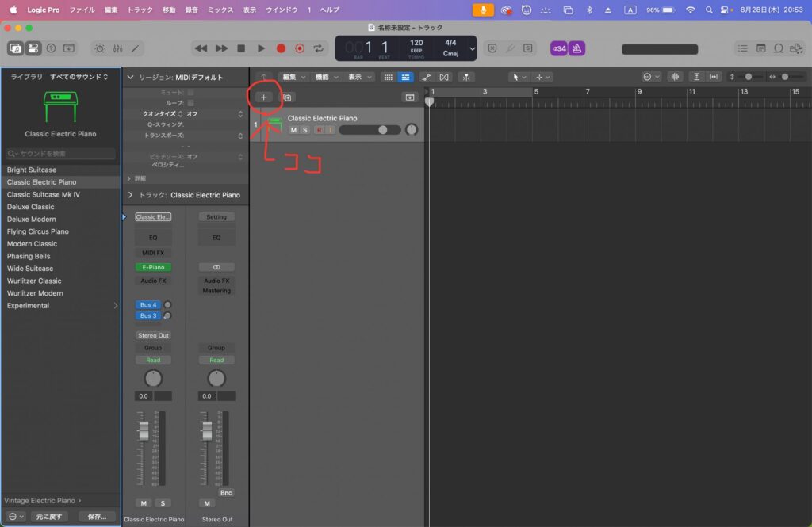The image size is (812, 527).
Task: Open the Logic Pro application menu
Action: 44,10
